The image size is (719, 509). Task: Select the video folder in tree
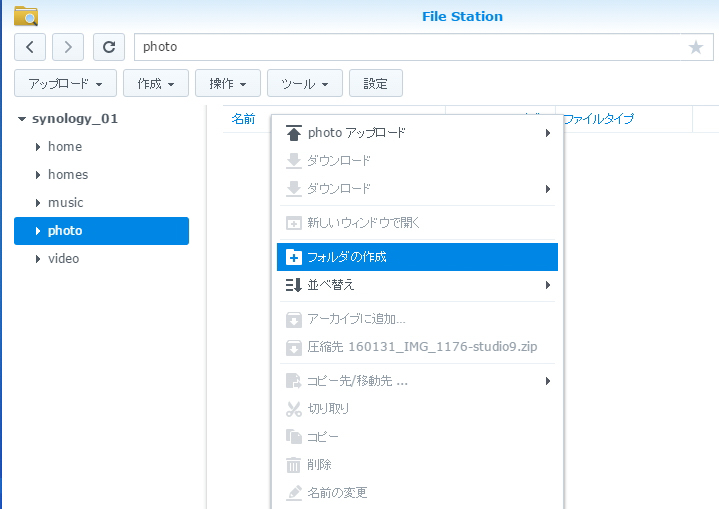click(63, 259)
